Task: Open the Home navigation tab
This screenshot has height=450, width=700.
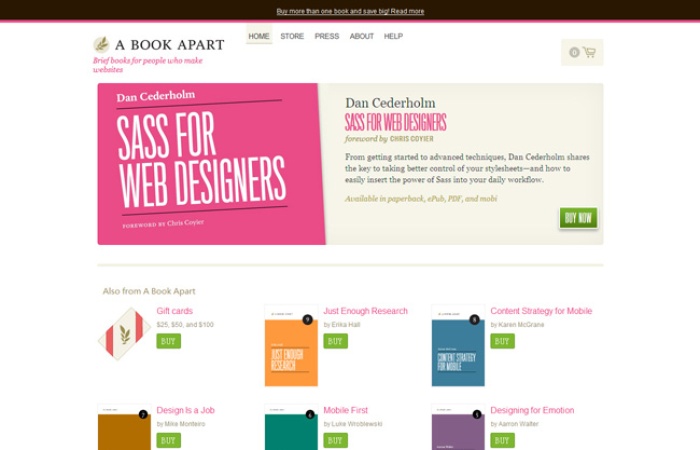Action: (x=259, y=36)
